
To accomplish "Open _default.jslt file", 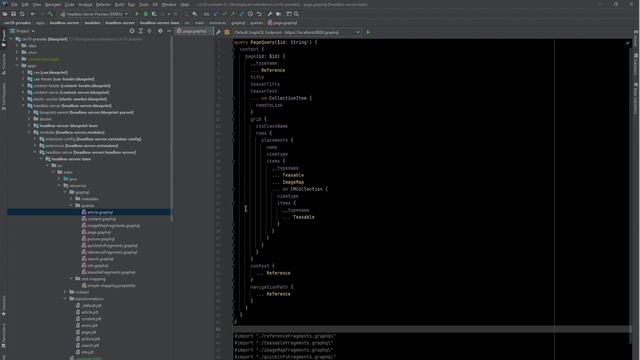I will (89, 306).
